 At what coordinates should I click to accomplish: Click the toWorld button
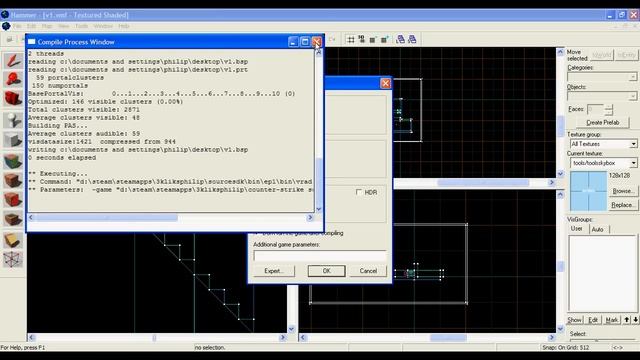[x=602, y=55]
